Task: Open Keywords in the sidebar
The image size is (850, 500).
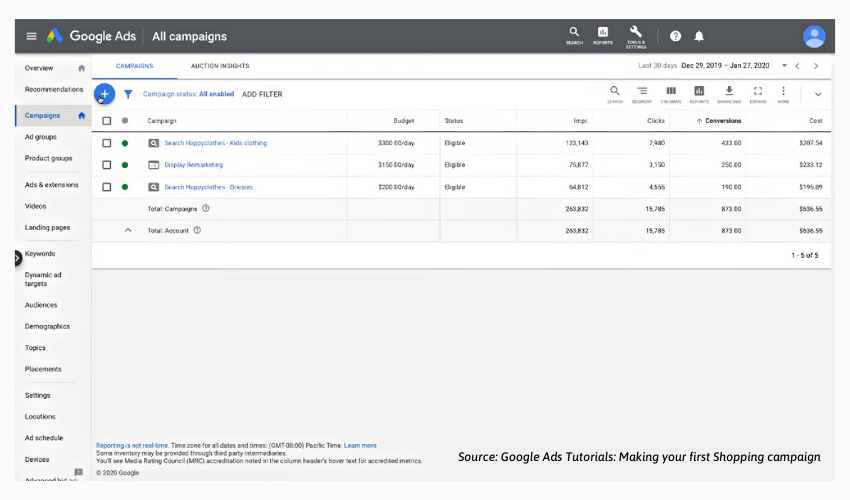Action: tap(40, 254)
